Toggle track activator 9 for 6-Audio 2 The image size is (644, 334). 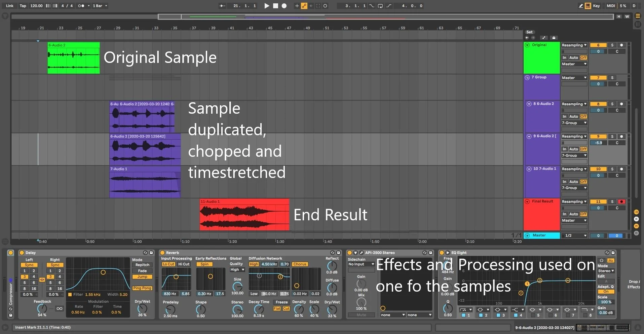click(598, 137)
